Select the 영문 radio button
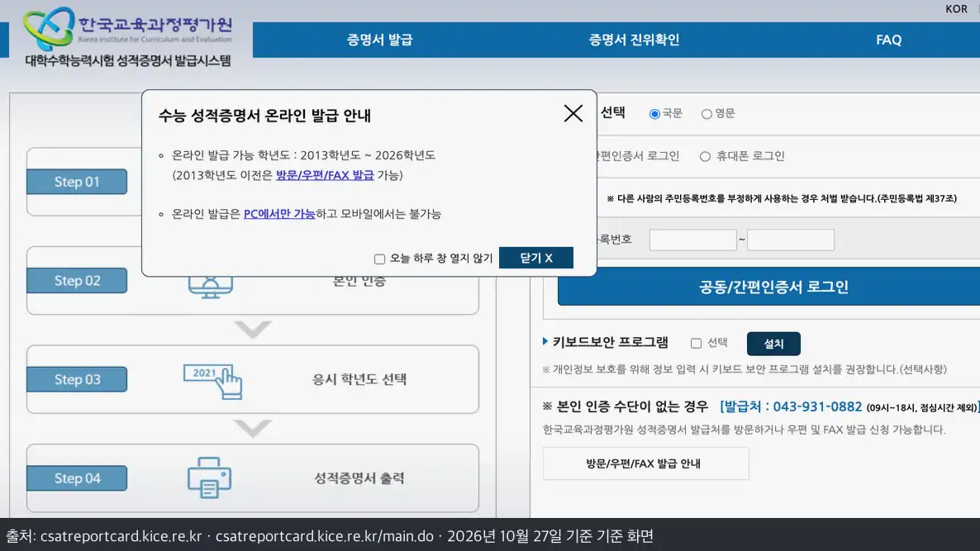Viewport: 980px width, 551px height. (x=706, y=114)
